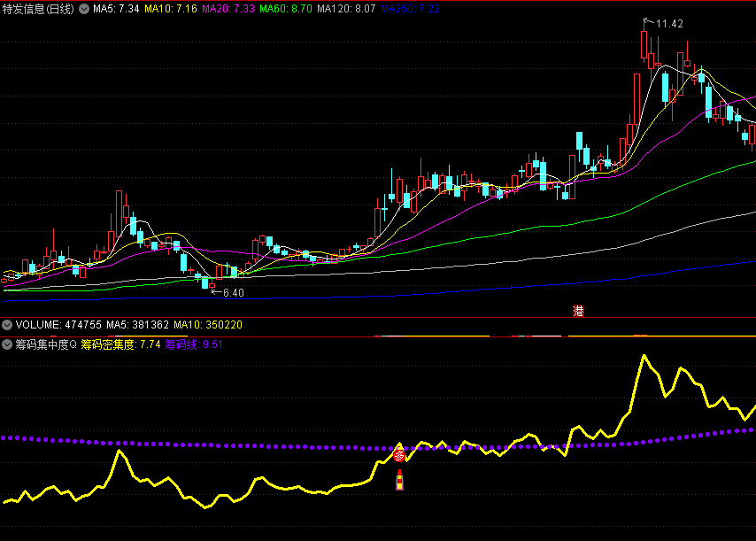Viewport: 756px width, 541px height.
Task: Click the candle-shaped buy marker below 多
Action: 400,480
